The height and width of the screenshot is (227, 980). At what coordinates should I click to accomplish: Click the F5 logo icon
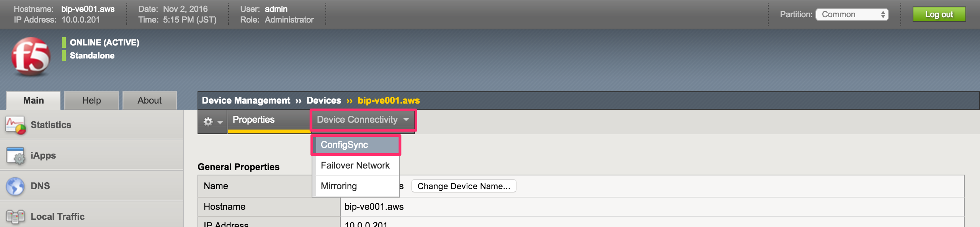(x=31, y=57)
